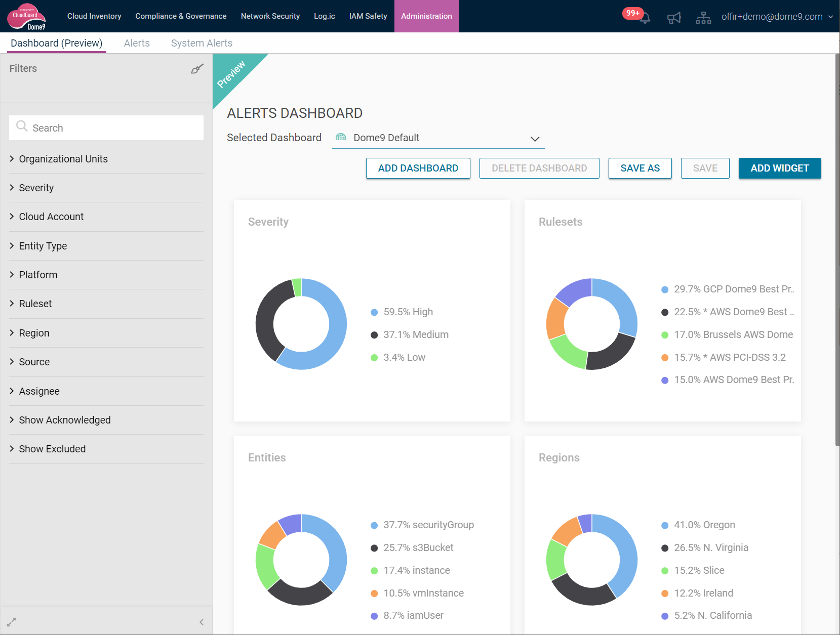Click ADD WIDGET button
Viewport: 840px width, 635px height.
780,168
